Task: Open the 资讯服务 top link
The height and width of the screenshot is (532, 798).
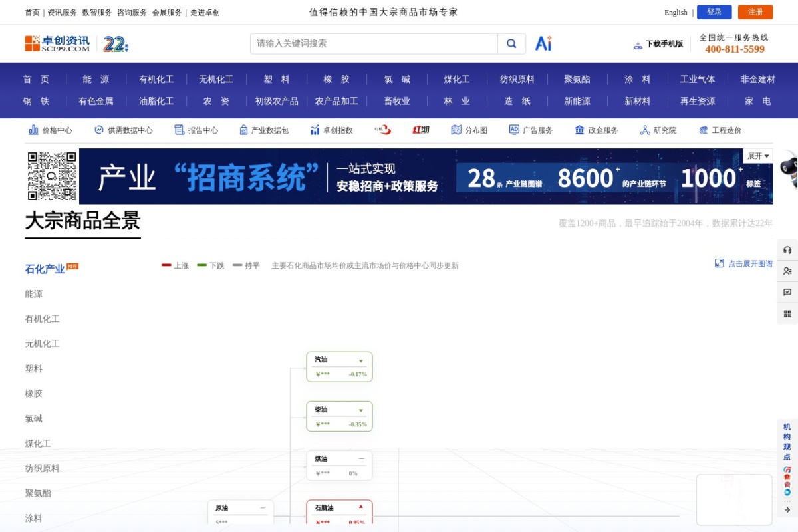Action: click(x=63, y=13)
